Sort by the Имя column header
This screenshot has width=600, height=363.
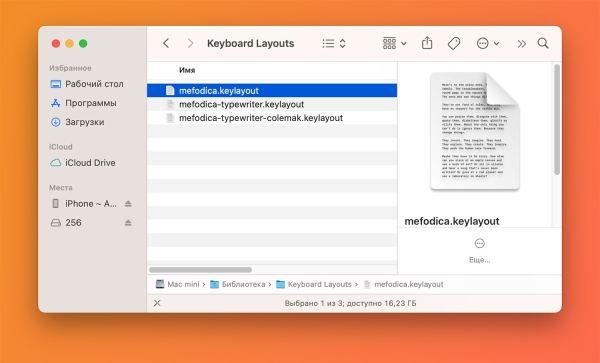tap(187, 70)
